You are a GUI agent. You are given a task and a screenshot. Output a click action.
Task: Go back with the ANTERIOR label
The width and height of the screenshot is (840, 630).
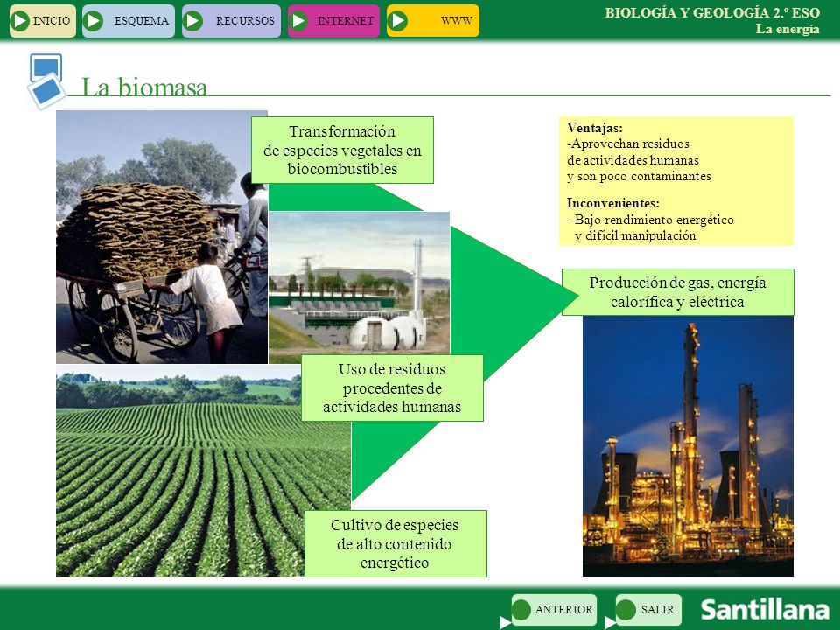point(564,610)
